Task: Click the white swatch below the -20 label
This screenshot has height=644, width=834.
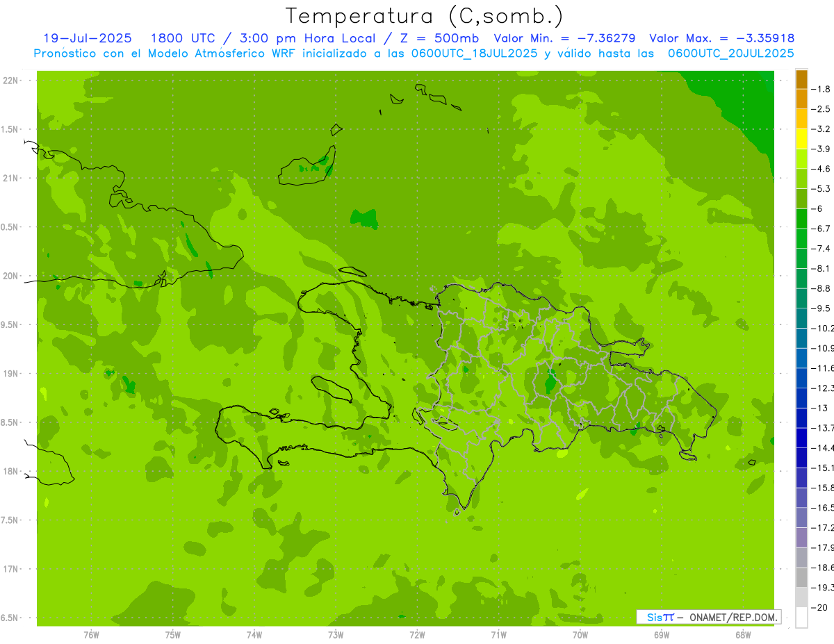Action: [801, 618]
